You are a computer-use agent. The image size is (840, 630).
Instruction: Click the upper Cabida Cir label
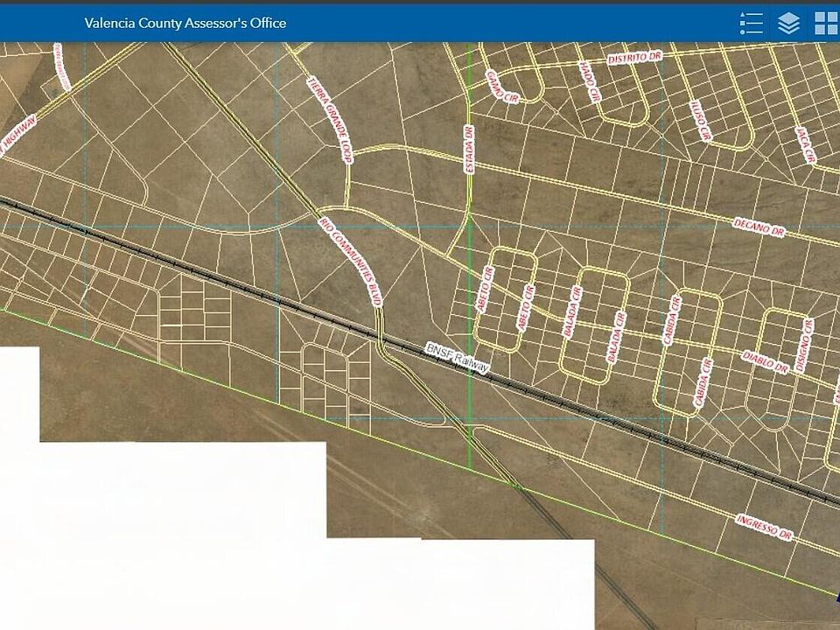[x=671, y=320]
